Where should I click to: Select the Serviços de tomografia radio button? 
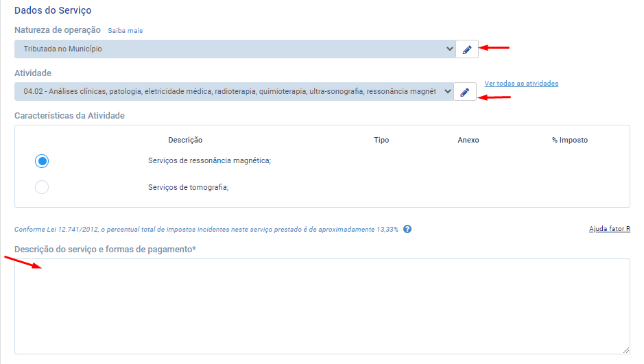coord(42,187)
